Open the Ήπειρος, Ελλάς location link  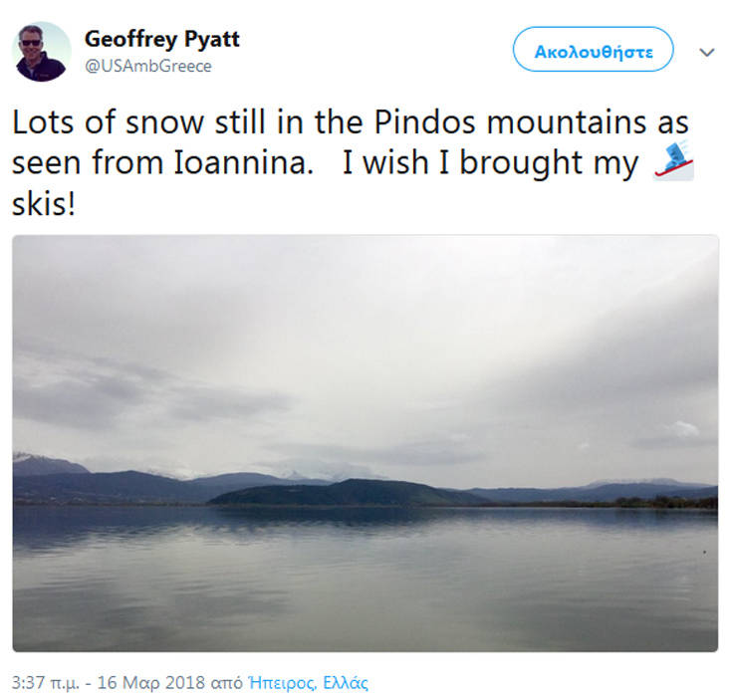tap(313, 683)
